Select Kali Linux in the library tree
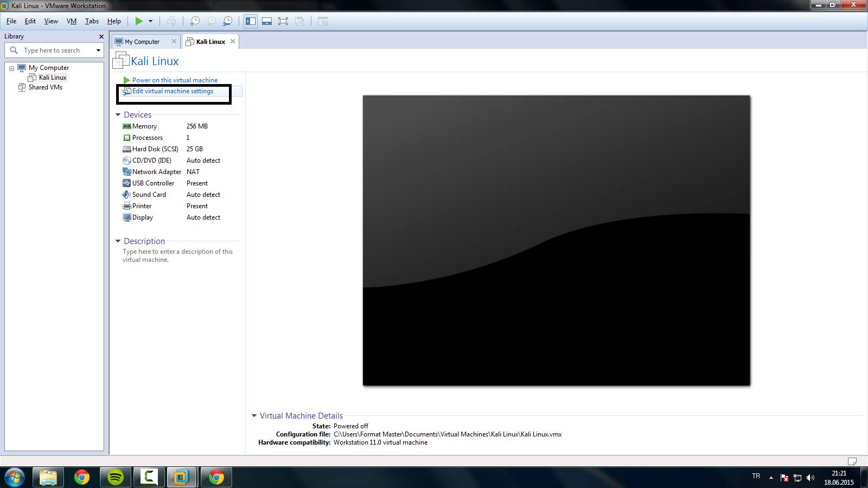 click(53, 78)
